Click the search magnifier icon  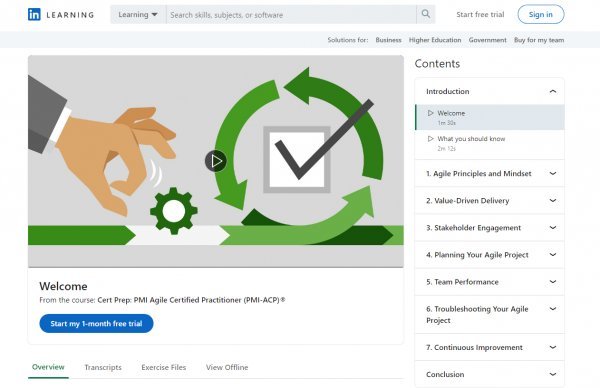click(x=426, y=14)
